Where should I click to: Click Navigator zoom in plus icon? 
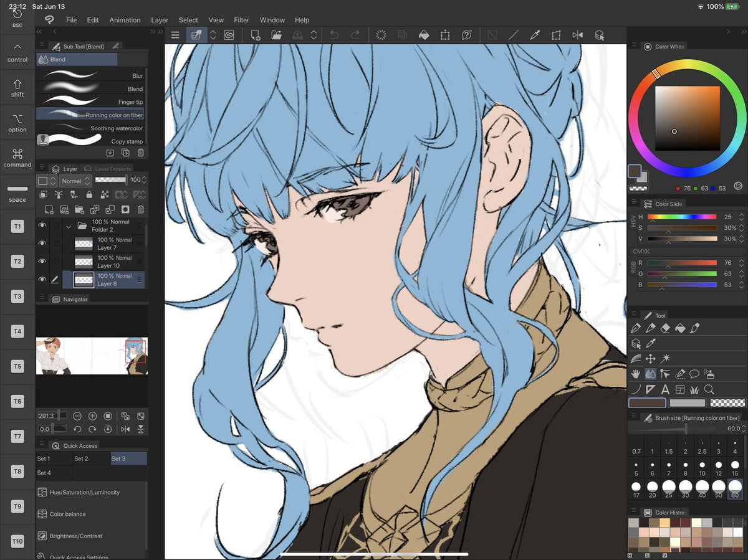coord(92,415)
